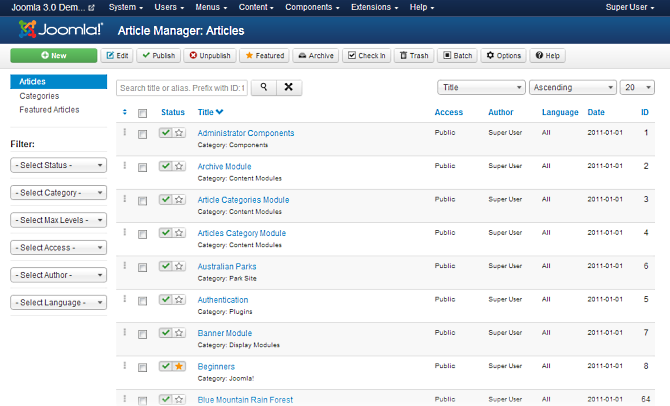The width and height of the screenshot is (670, 406).
Task: Click drag handle of Archive Module row
Action: [125, 165]
